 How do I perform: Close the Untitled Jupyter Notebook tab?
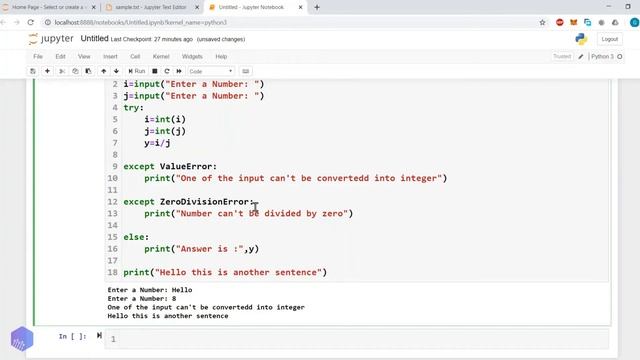300,7
